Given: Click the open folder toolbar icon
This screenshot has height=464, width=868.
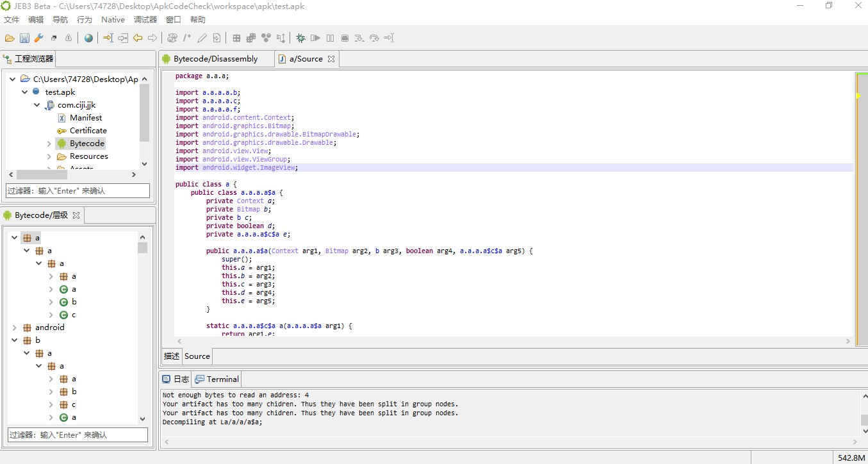Looking at the screenshot, I should click(10, 38).
